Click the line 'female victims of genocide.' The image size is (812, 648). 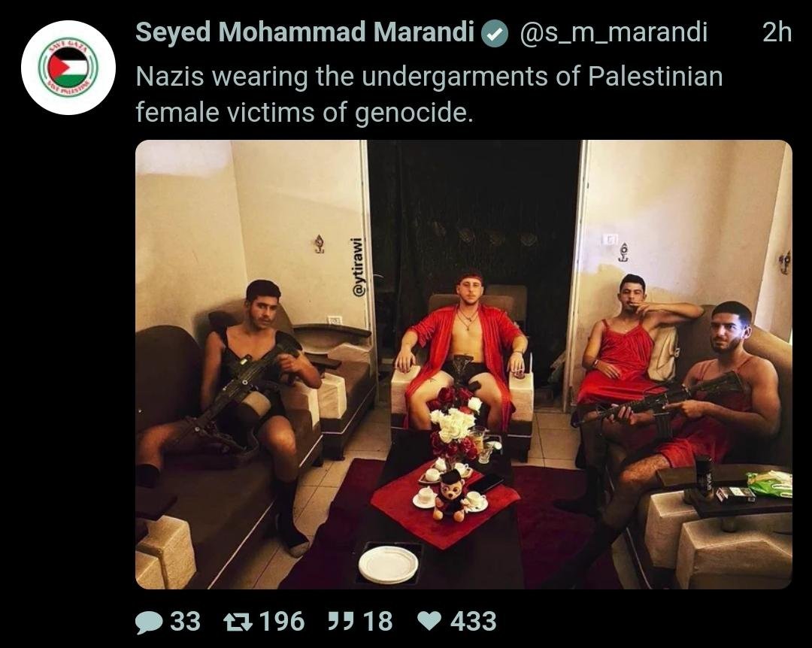click(304, 113)
